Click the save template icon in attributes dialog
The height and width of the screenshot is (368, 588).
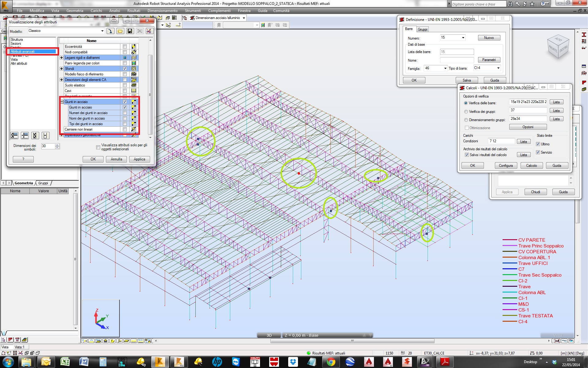[130, 31]
